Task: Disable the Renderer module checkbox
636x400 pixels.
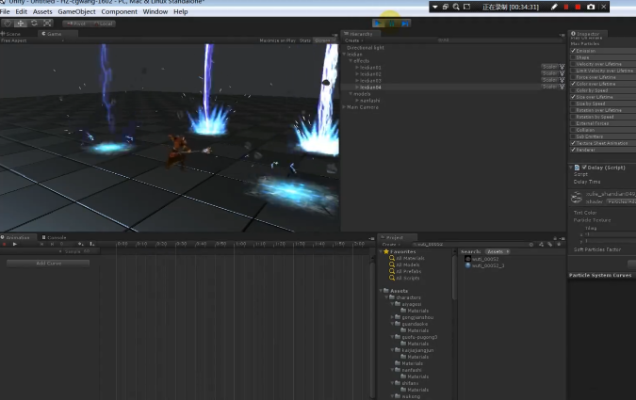Action: coord(573,149)
